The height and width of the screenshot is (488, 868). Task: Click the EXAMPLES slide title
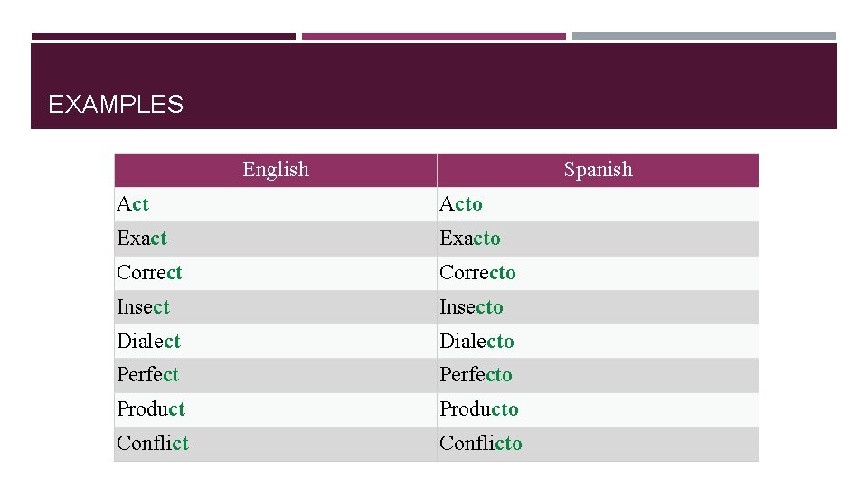pyautogui.click(x=116, y=105)
